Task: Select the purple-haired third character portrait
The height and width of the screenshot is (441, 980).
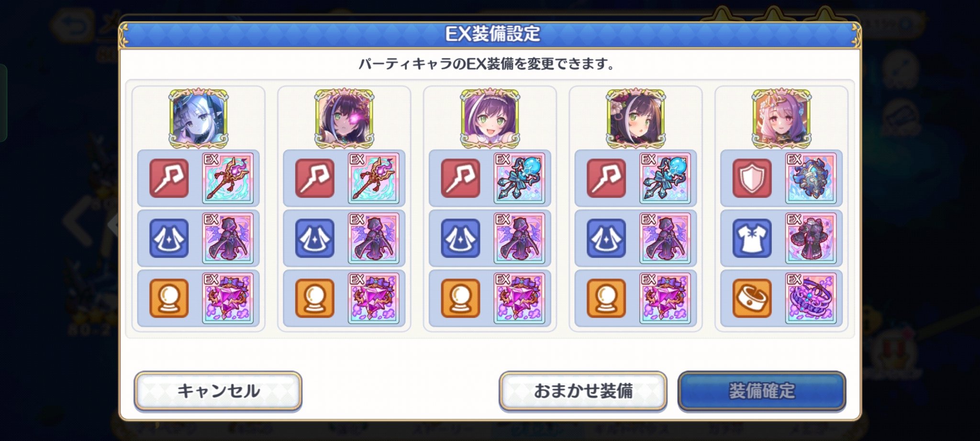Action: [490, 118]
